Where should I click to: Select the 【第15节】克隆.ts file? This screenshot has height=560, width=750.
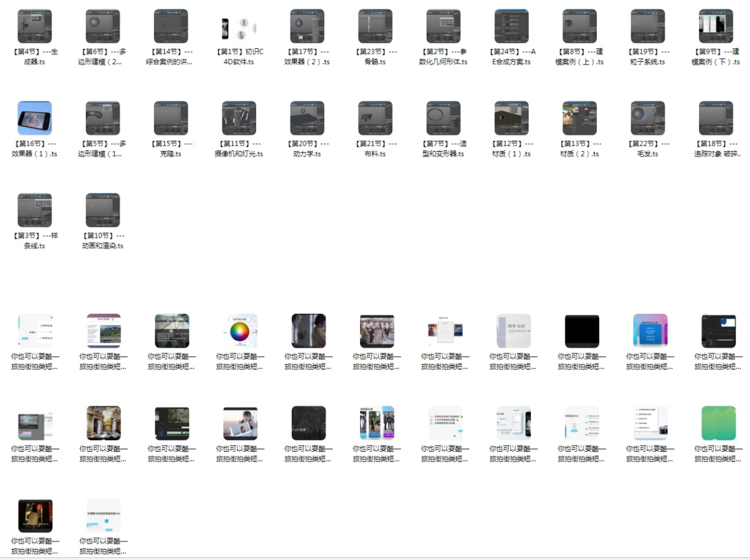click(171, 118)
